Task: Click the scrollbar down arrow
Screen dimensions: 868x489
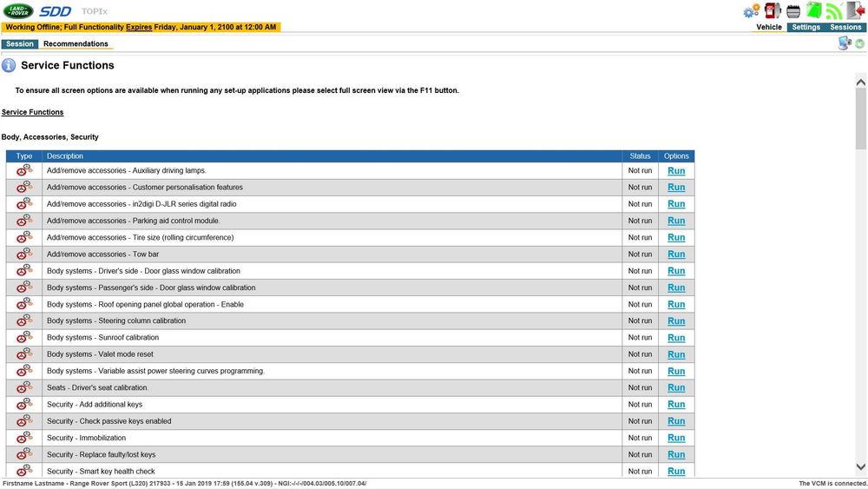Action: point(861,466)
